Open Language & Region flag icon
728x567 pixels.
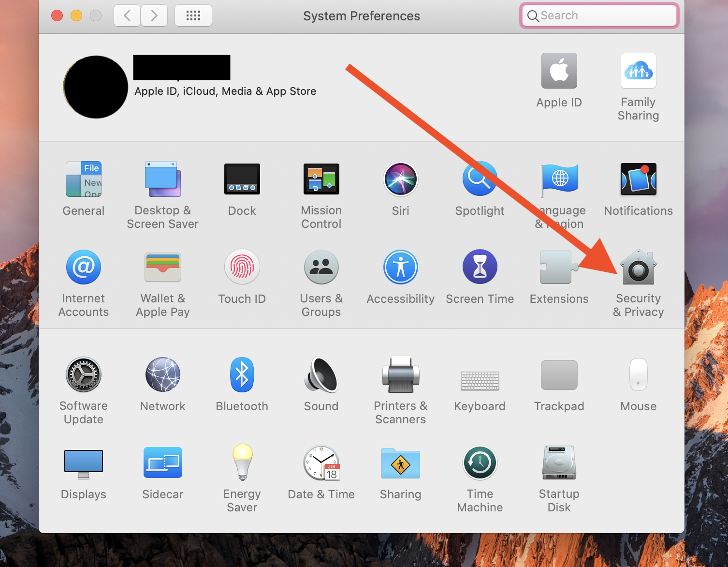[x=559, y=180]
